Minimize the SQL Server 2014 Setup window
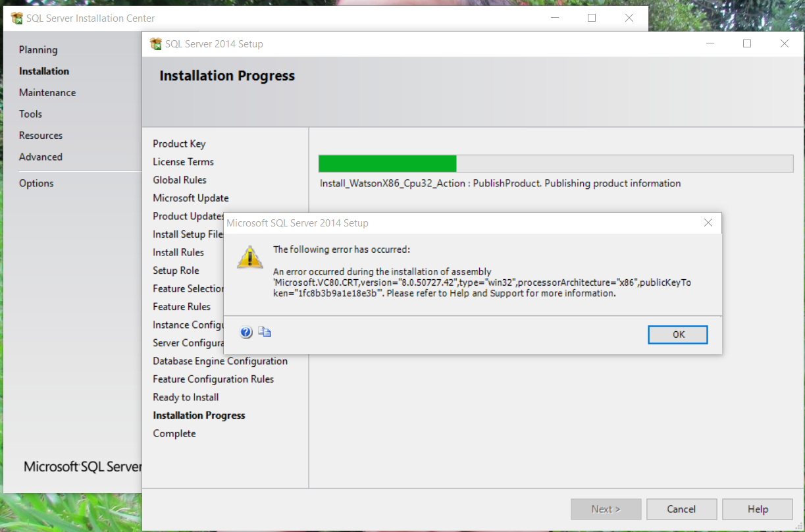Image resolution: width=805 pixels, height=532 pixels. 710,43
